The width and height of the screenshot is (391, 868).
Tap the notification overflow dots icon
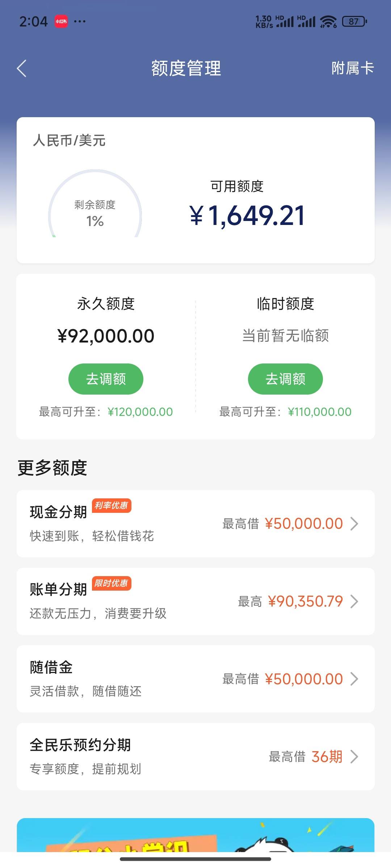[80, 21]
